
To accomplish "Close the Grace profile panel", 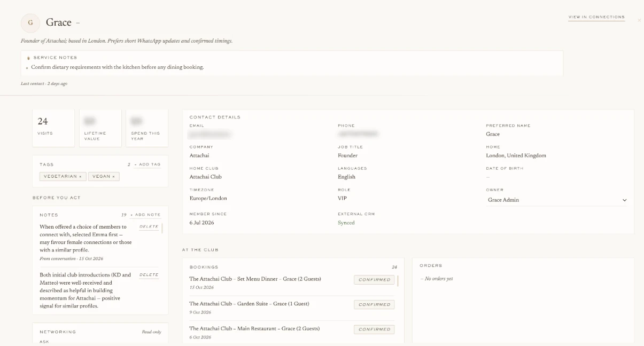I will (x=639, y=20).
